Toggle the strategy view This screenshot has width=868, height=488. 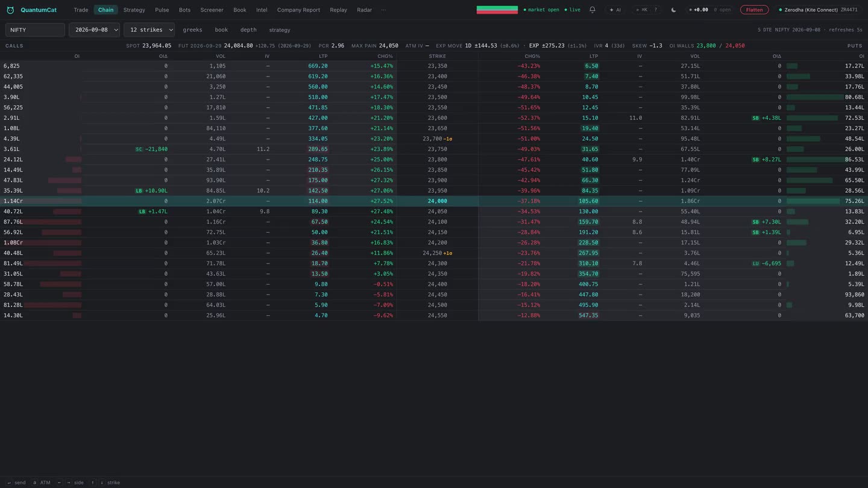pos(280,30)
